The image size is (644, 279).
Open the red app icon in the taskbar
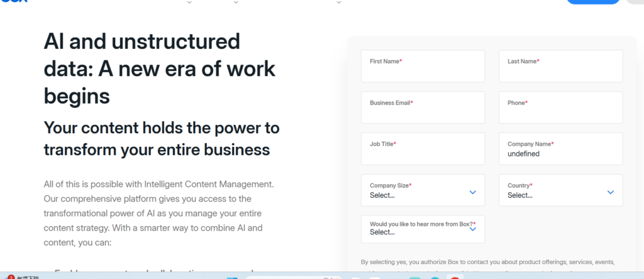point(455,277)
